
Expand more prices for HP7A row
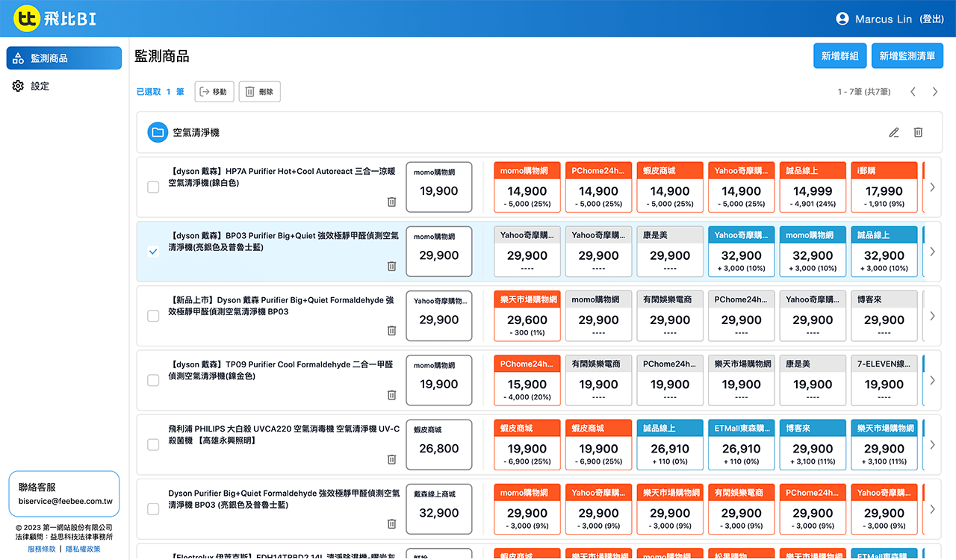click(932, 187)
